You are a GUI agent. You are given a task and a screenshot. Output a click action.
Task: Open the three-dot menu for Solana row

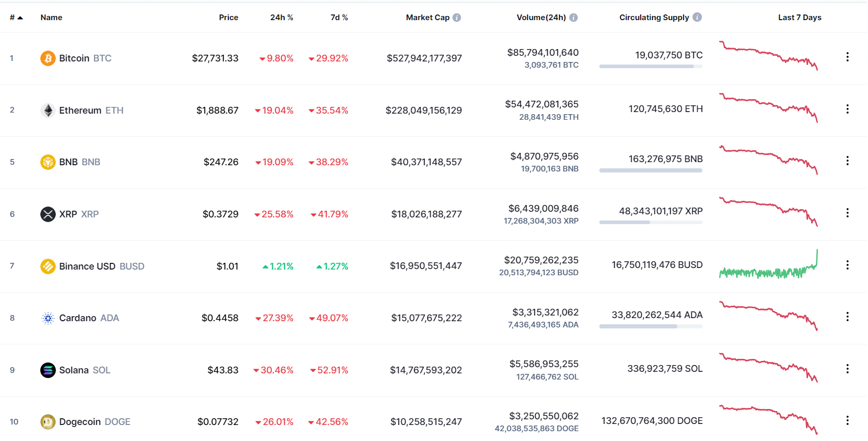click(x=847, y=369)
